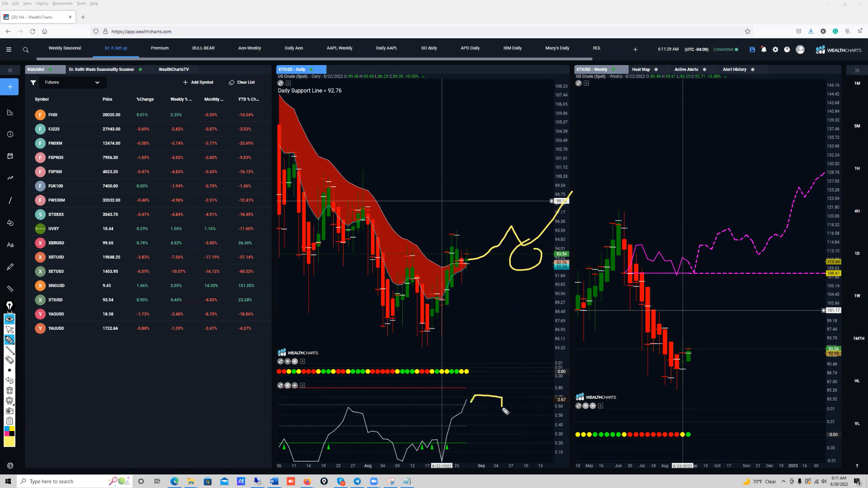Click the Add Symbol button
The width and height of the screenshot is (868, 488).
click(x=198, y=82)
